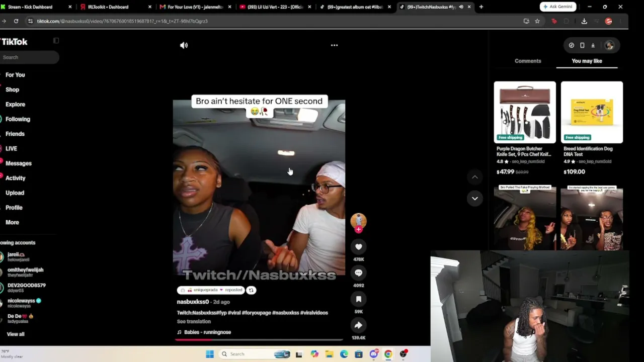Image resolution: width=644 pixels, height=362 pixels.
Task: Click the TikTok logo
Action: [14, 42]
